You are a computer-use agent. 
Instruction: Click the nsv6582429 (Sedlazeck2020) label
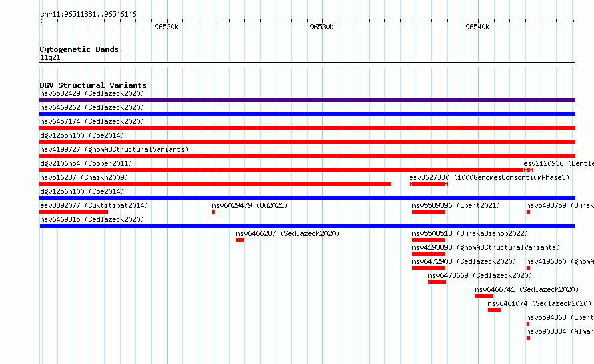92,93
